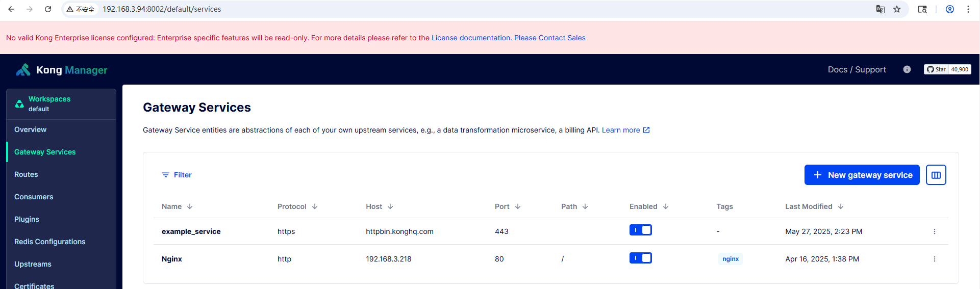
Task: Open the Docs / Support link
Action: pyautogui.click(x=857, y=69)
